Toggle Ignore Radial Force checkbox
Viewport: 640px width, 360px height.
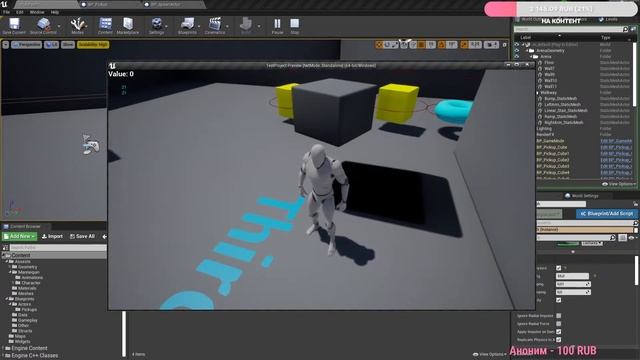[x=558, y=324]
